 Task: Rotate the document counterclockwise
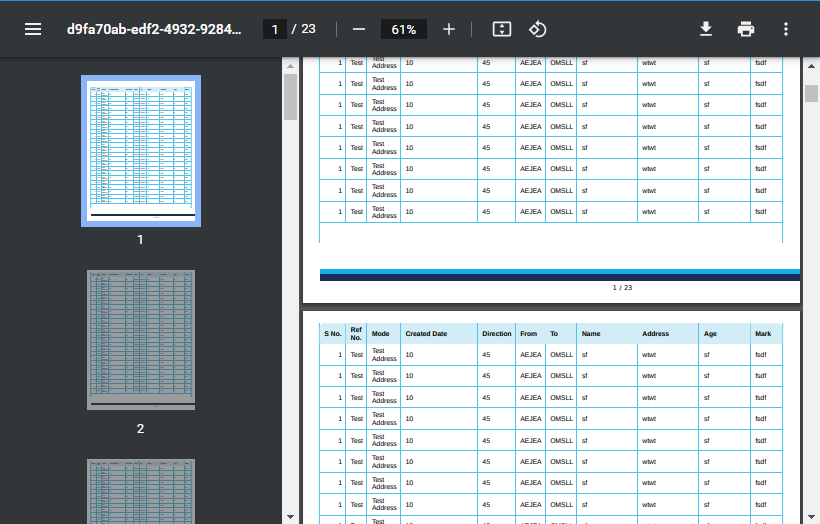pyautogui.click(x=538, y=29)
